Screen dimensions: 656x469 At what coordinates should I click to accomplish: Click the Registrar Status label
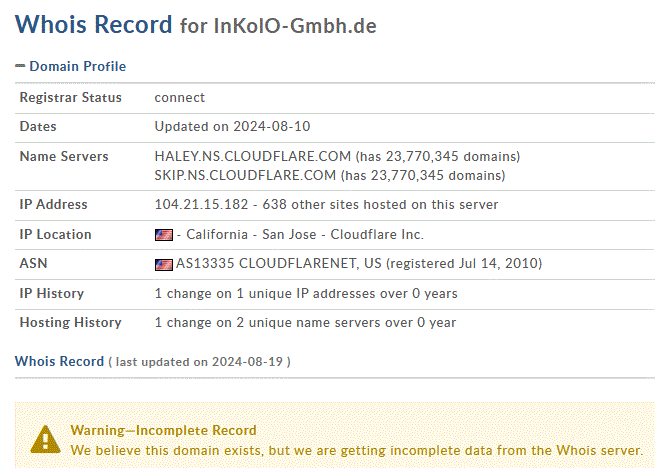(70, 97)
